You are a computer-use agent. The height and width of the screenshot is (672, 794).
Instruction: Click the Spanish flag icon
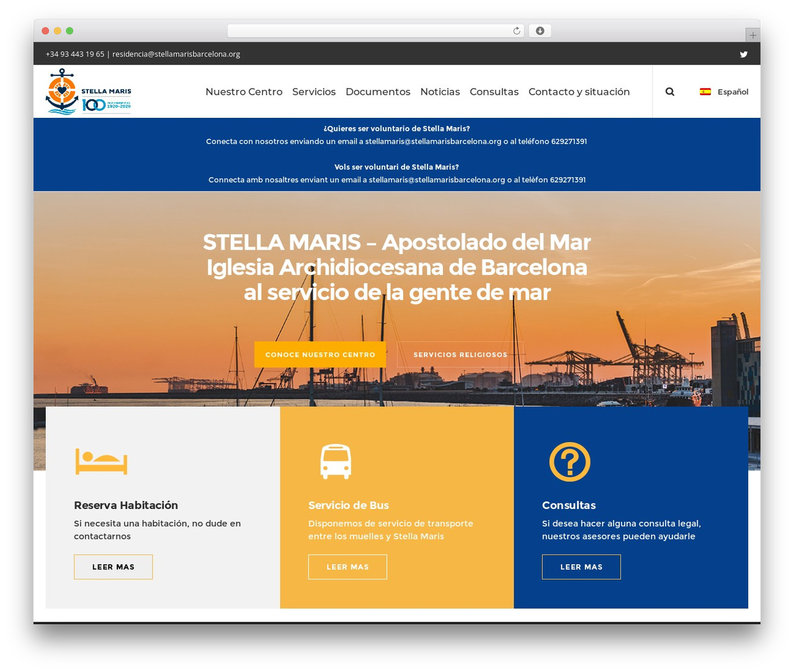click(x=705, y=92)
